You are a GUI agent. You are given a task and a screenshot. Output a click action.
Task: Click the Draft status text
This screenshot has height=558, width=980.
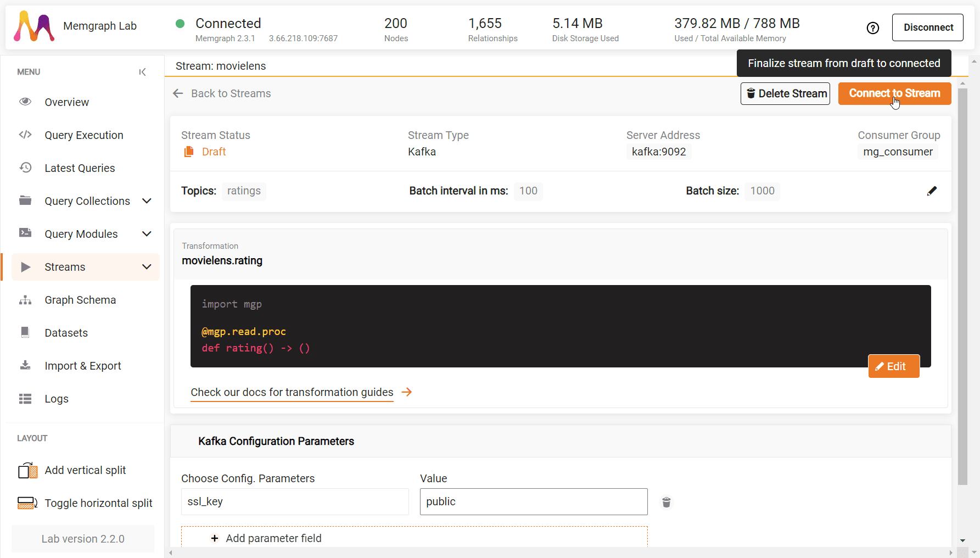(214, 152)
